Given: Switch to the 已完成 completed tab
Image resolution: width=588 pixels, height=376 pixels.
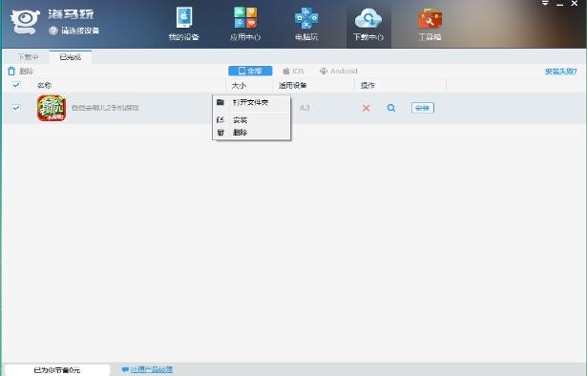Looking at the screenshot, I should click(70, 57).
